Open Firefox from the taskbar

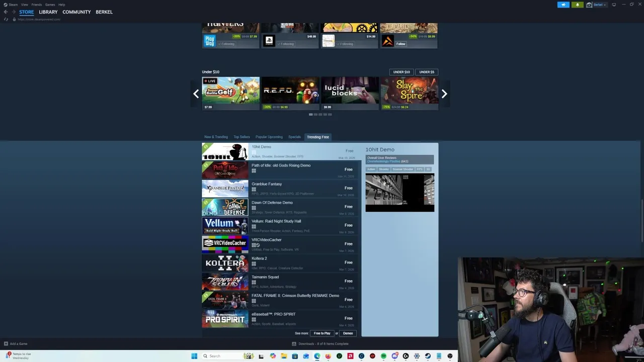[x=328, y=356]
